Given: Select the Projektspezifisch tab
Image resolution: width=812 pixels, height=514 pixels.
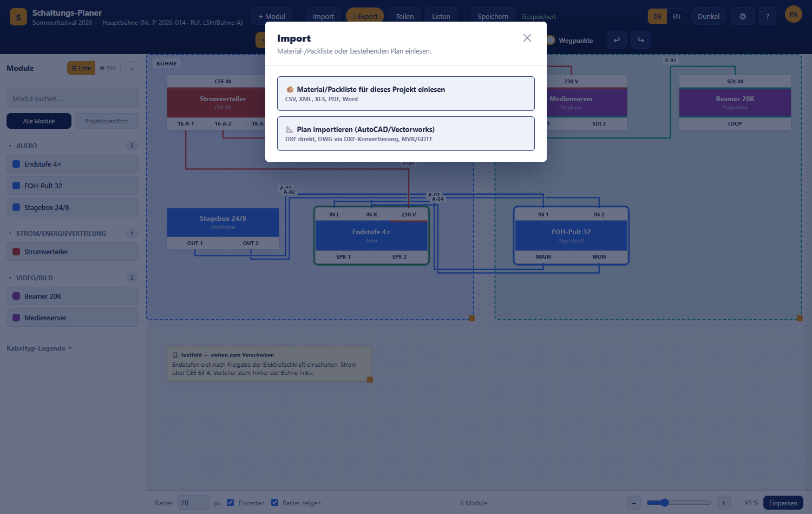Looking at the screenshot, I should [107, 121].
